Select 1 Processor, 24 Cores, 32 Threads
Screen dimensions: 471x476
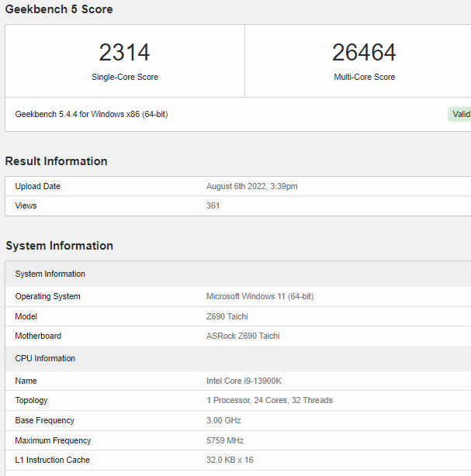point(269,400)
